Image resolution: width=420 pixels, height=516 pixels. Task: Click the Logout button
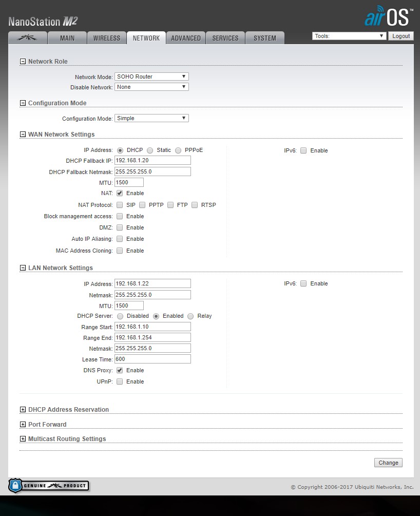click(x=401, y=36)
